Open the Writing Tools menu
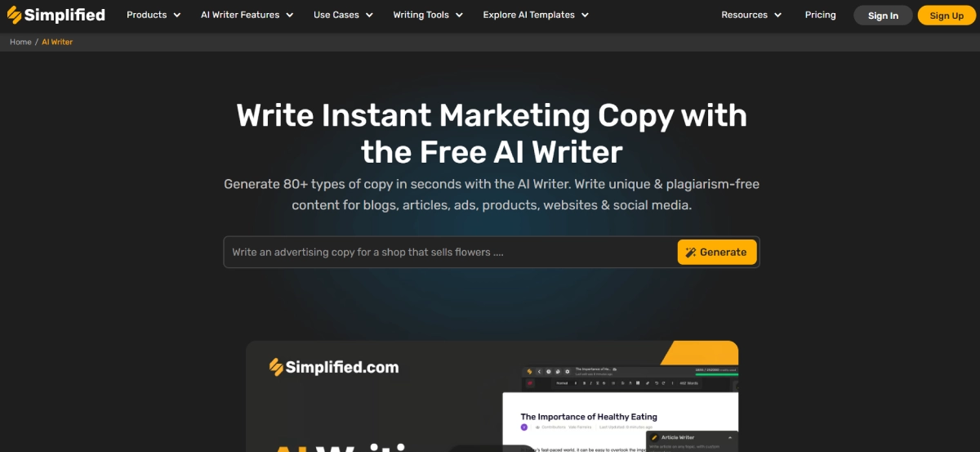Image resolution: width=980 pixels, height=452 pixels. [x=428, y=15]
